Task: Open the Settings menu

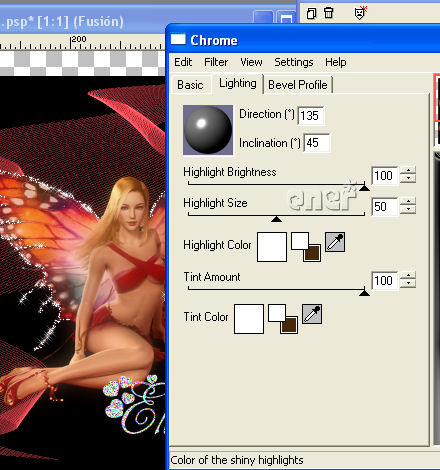Action: click(x=294, y=62)
